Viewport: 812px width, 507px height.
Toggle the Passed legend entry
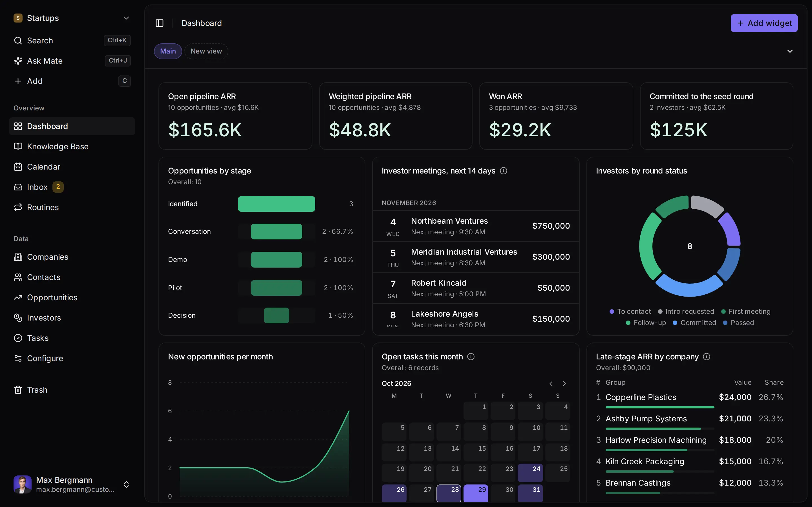(738, 323)
